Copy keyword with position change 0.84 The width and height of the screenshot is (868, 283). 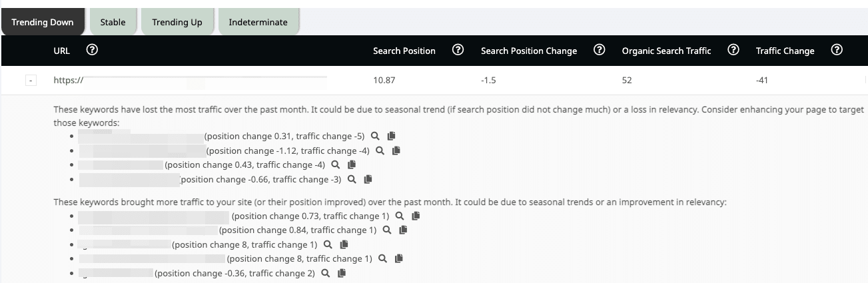(x=403, y=230)
